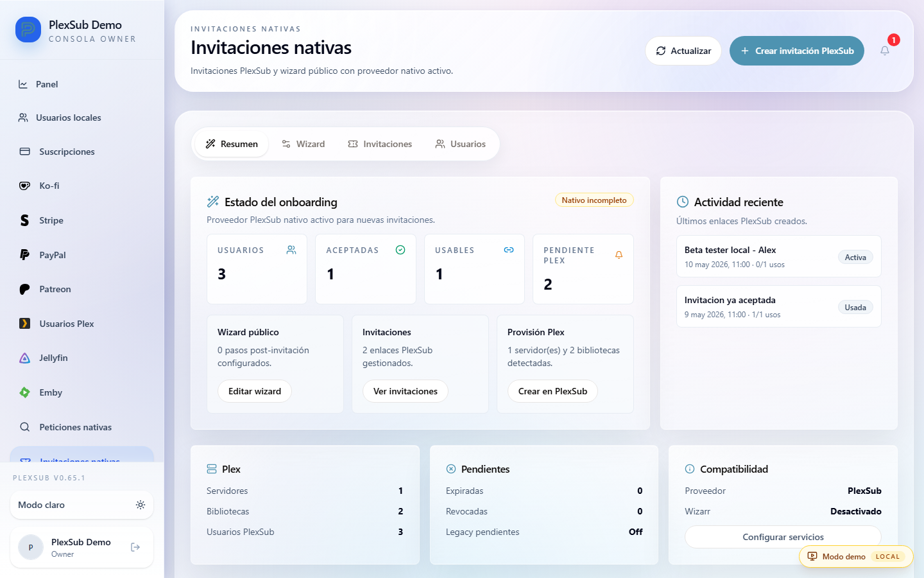924x578 pixels.
Task: Click the Crear en PlexSub button
Action: [x=552, y=391]
